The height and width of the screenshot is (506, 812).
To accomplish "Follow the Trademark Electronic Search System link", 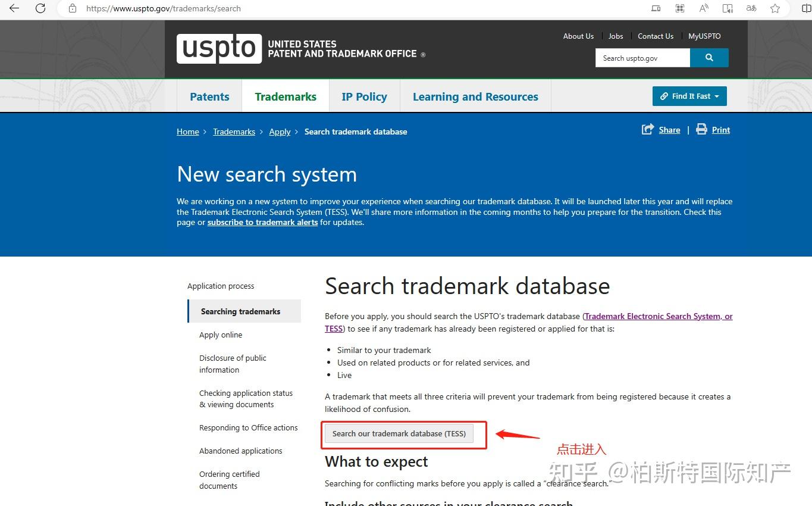I will 659,316.
